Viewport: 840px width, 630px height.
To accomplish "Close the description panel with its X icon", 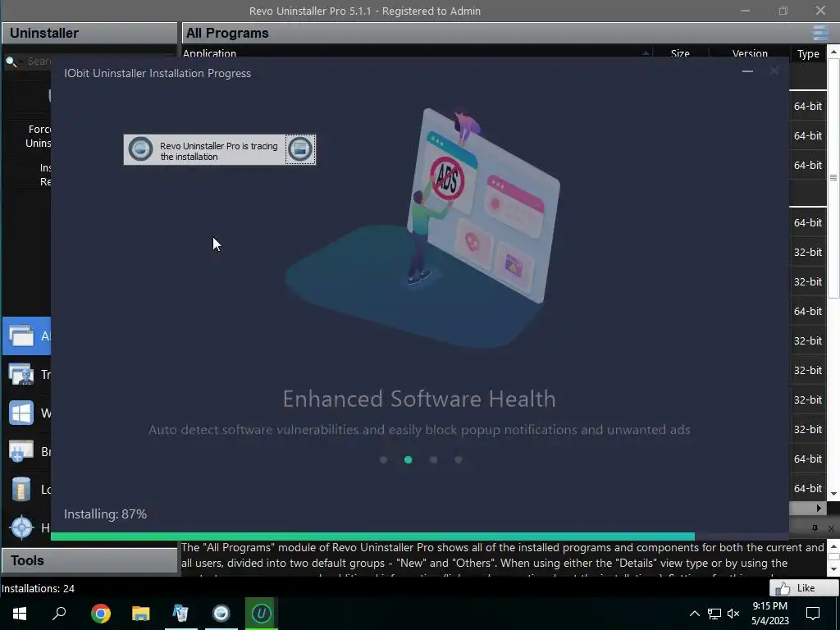I will [x=831, y=528].
